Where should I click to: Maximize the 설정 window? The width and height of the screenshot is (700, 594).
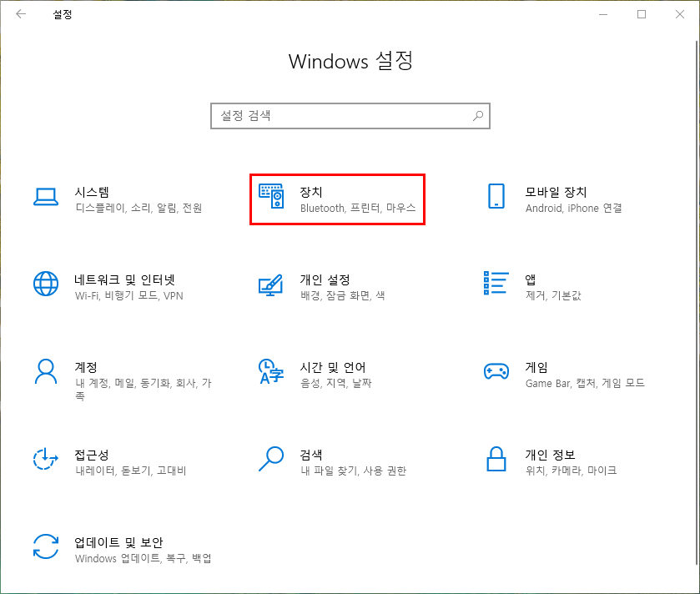[642, 14]
